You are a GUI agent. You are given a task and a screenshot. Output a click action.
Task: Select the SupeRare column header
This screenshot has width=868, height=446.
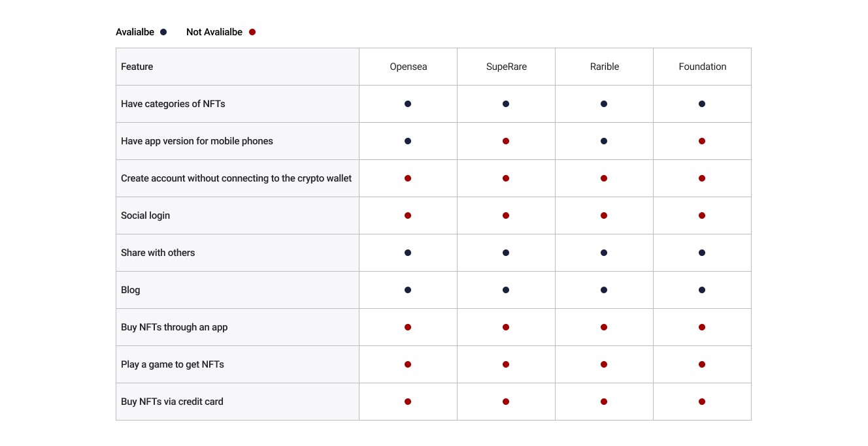[x=507, y=67]
